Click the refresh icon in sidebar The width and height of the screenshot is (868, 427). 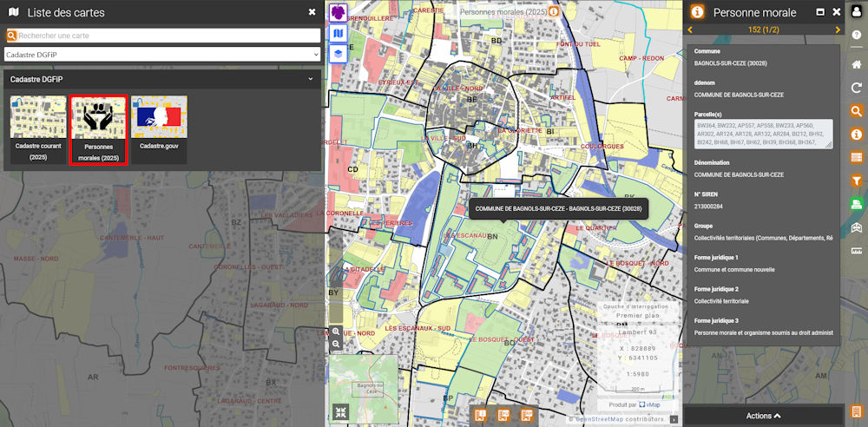click(856, 88)
